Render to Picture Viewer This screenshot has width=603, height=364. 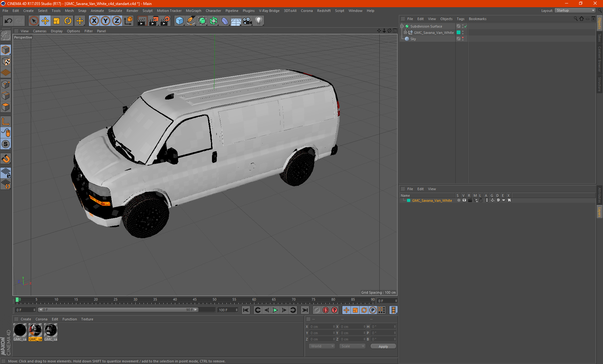click(x=154, y=21)
